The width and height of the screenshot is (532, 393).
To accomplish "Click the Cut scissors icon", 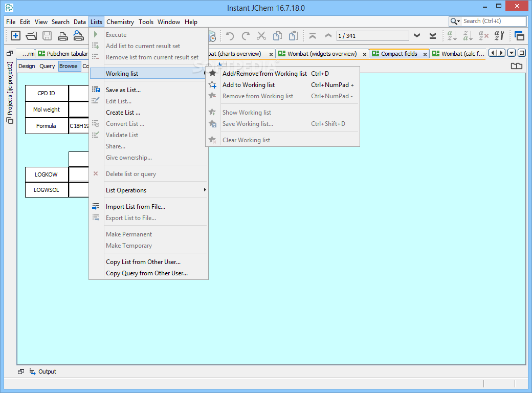I will [261, 36].
